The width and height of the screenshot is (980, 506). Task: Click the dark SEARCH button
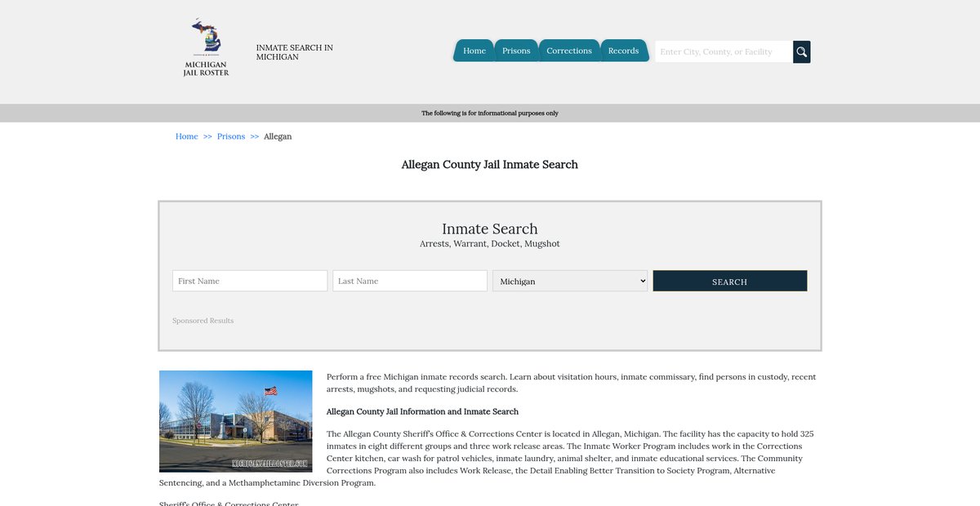[730, 281]
